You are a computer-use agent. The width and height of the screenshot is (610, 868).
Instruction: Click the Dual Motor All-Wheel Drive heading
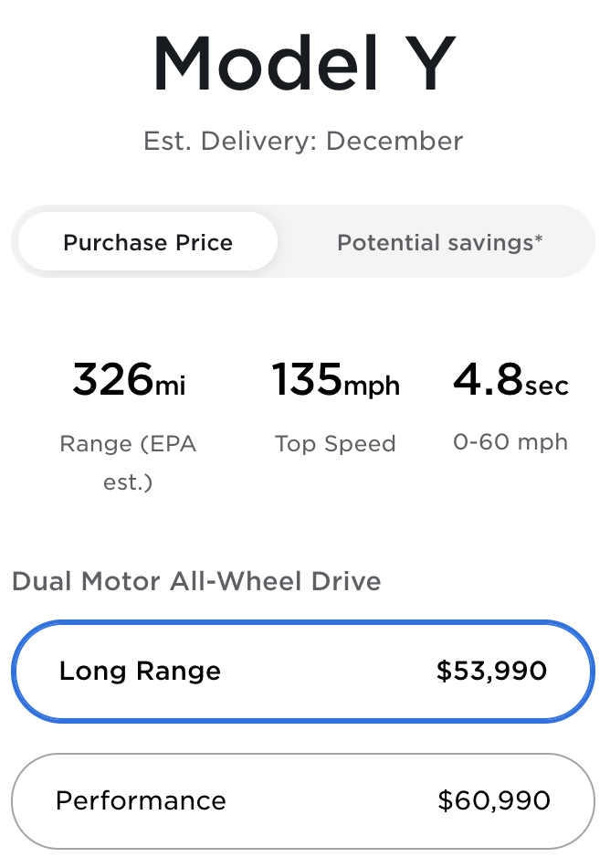(x=196, y=581)
